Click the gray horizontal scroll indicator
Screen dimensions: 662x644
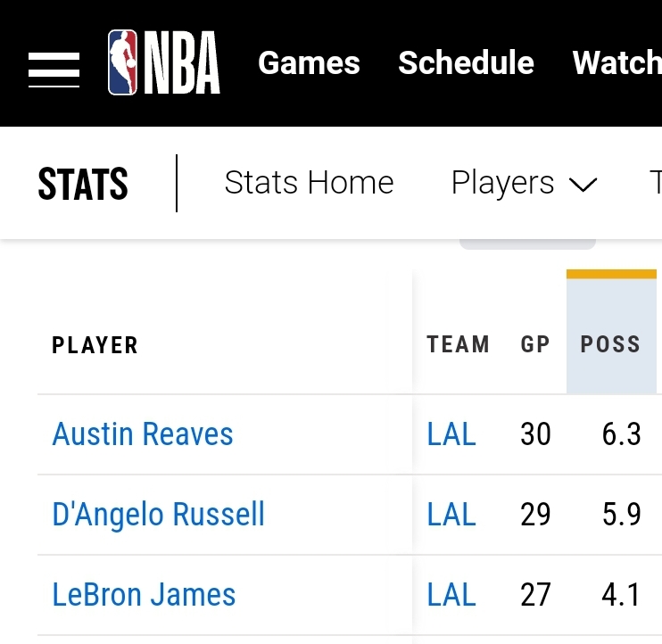coord(527,244)
